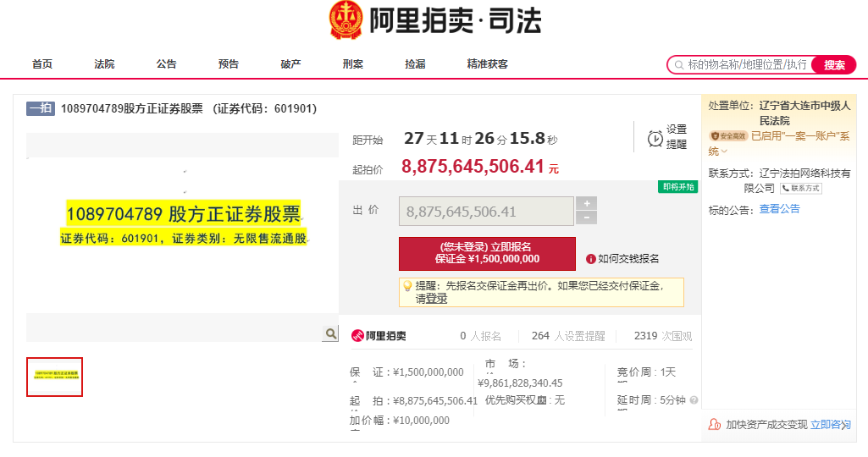Open the 破产 nav item
This screenshot has height=457, width=868.
290,64
